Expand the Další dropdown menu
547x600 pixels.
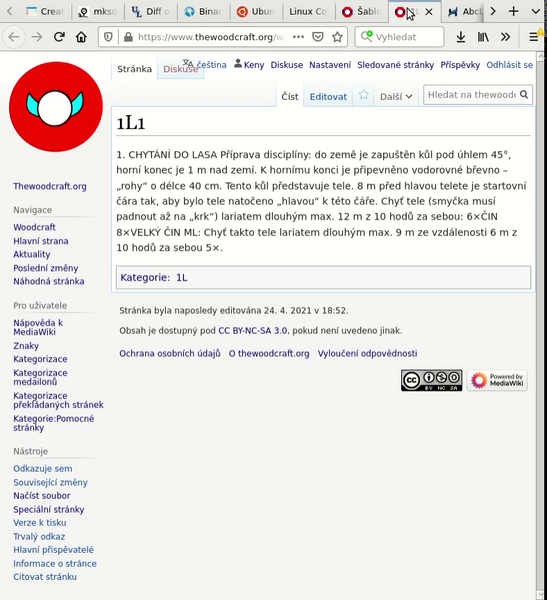(x=396, y=97)
